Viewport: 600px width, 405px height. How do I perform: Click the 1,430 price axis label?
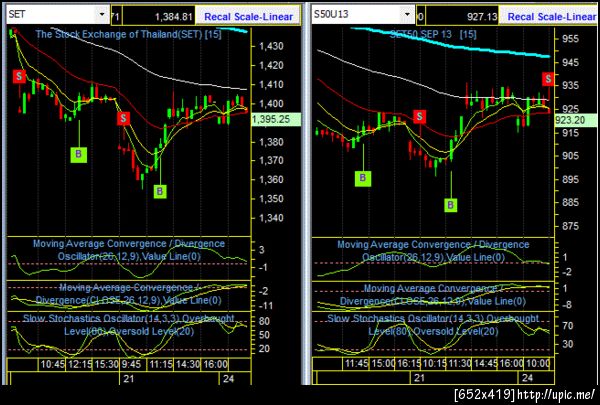[271, 46]
